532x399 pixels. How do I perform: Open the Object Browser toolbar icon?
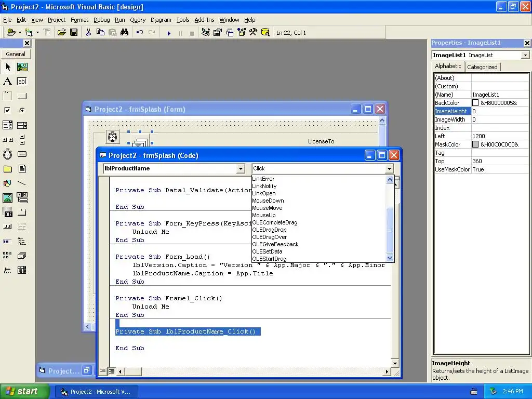pos(242,33)
